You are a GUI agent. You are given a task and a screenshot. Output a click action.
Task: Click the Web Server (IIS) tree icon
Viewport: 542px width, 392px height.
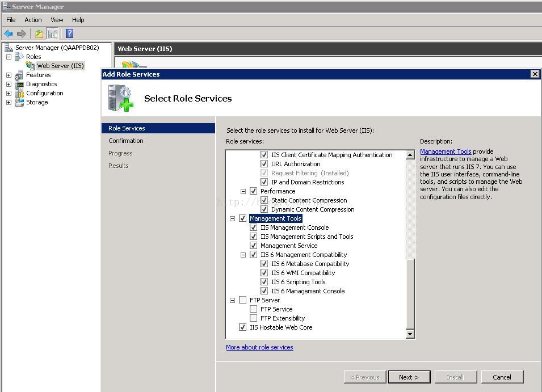(x=30, y=66)
